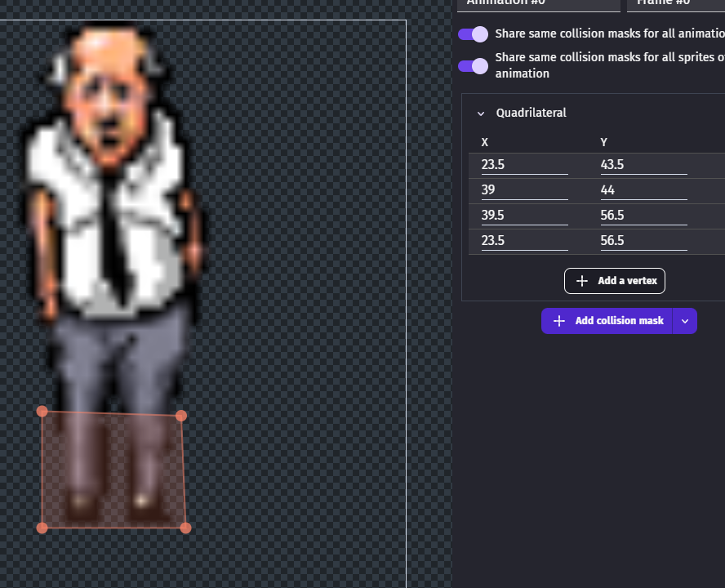Click the top-right vertex handle of the mask

coord(181,416)
